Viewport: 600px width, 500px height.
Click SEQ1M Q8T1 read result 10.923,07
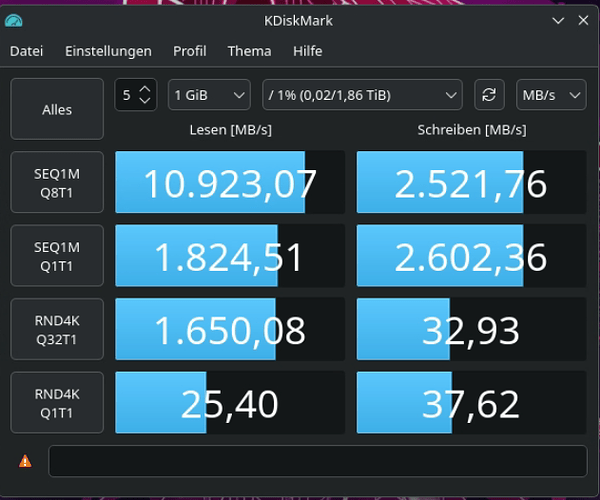pos(230,182)
